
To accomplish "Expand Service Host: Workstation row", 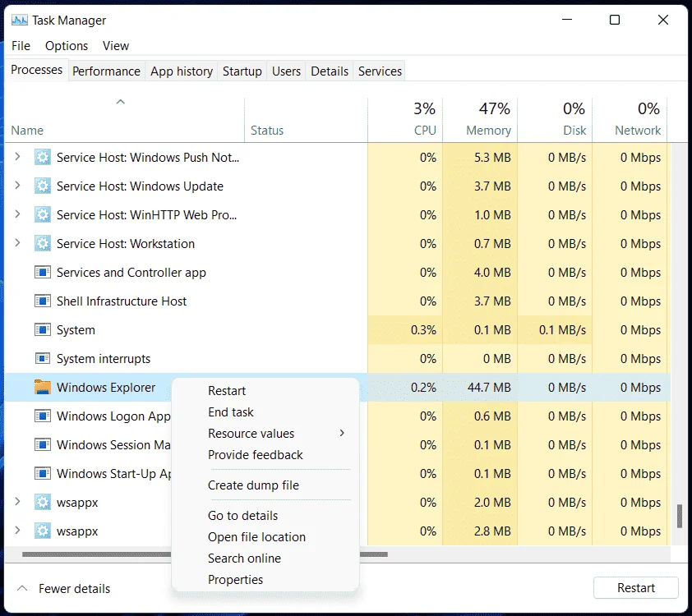I will (17, 242).
